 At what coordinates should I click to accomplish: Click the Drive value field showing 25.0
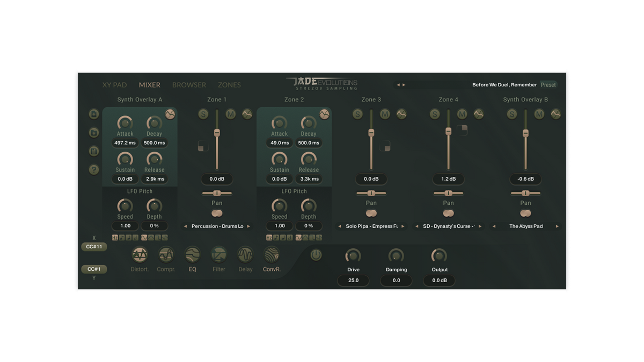point(353,280)
